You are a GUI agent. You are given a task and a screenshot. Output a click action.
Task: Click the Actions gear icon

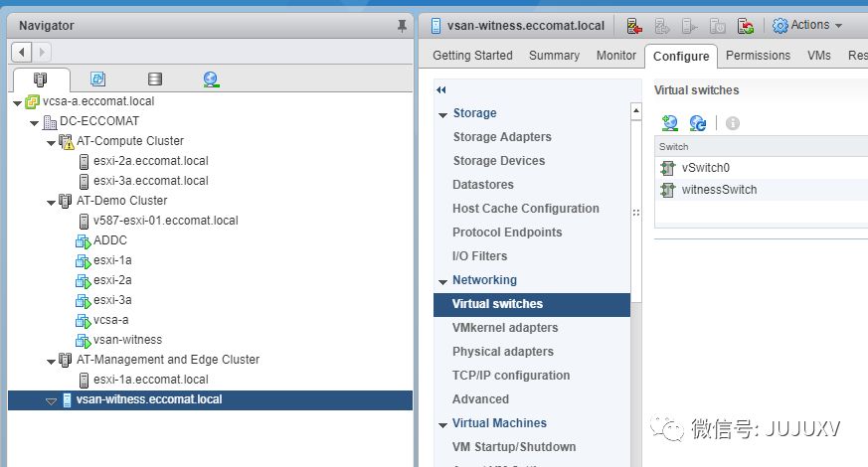point(780,26)
